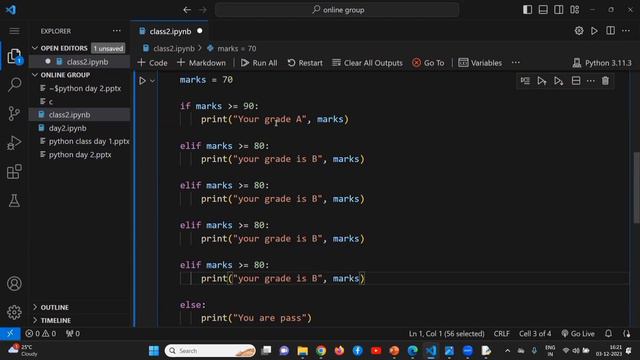Click the unsaved dot on class2.ipynb tab

200,31
